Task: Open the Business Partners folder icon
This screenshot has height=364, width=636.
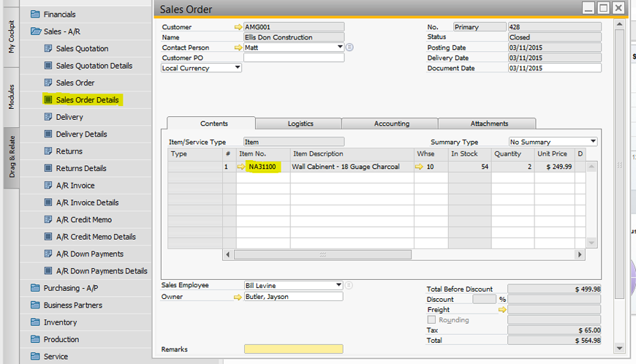Action: 35,305
